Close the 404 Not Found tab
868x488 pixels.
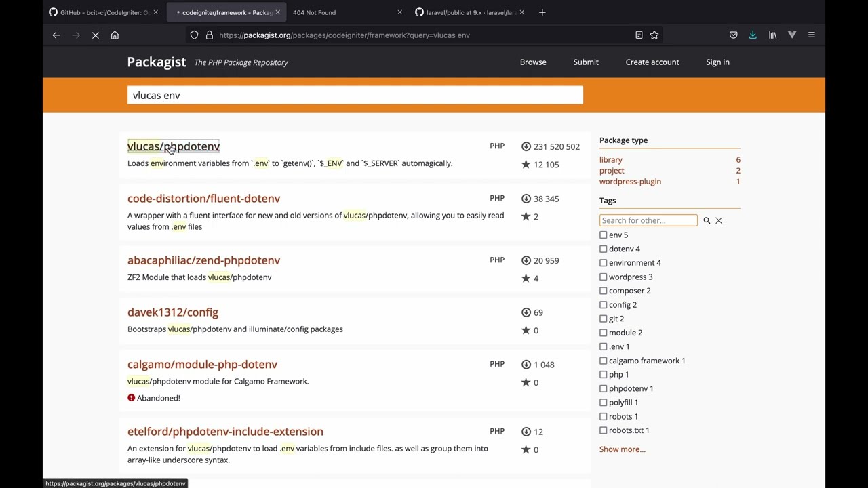(399, 12)
